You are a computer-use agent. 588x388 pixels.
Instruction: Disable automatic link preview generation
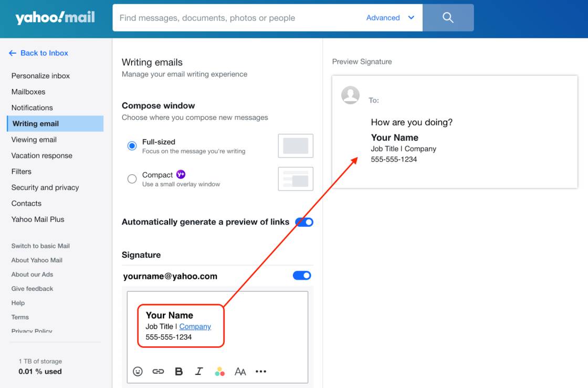(x=304, y=222)
